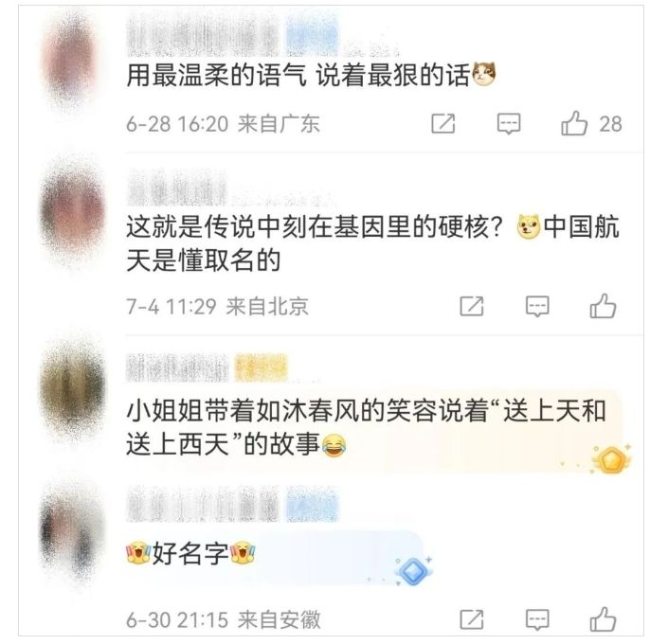The image size is (650, 644).
Task: Open the 小姐姐带着如沐春风的笑容 comment
Action: [367, 428]
